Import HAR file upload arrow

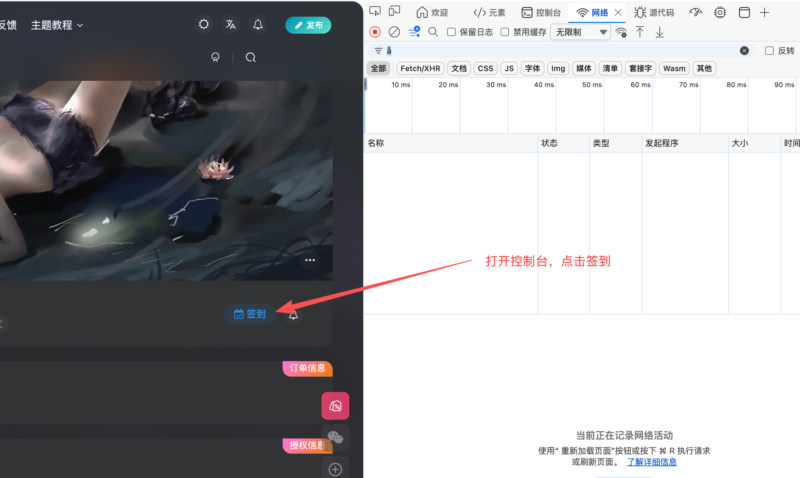point(640,32)
